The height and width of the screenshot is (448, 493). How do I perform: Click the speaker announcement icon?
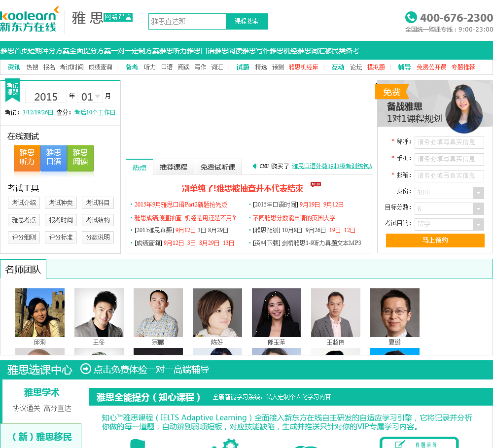[255, 166]
